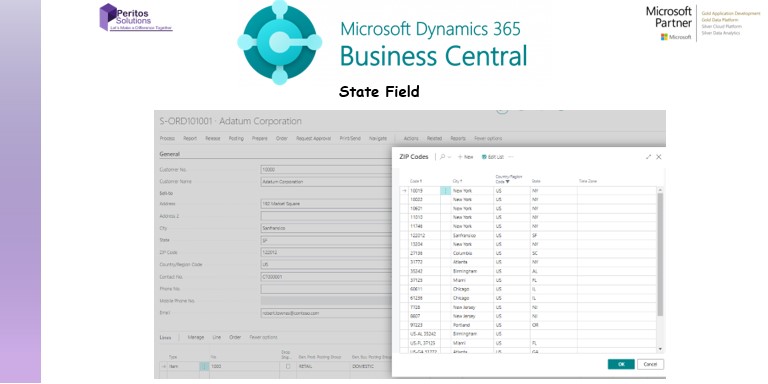Open more options ellipsis in ZIP Codes
The image size is (768, 384).
[x=511, y=157]
